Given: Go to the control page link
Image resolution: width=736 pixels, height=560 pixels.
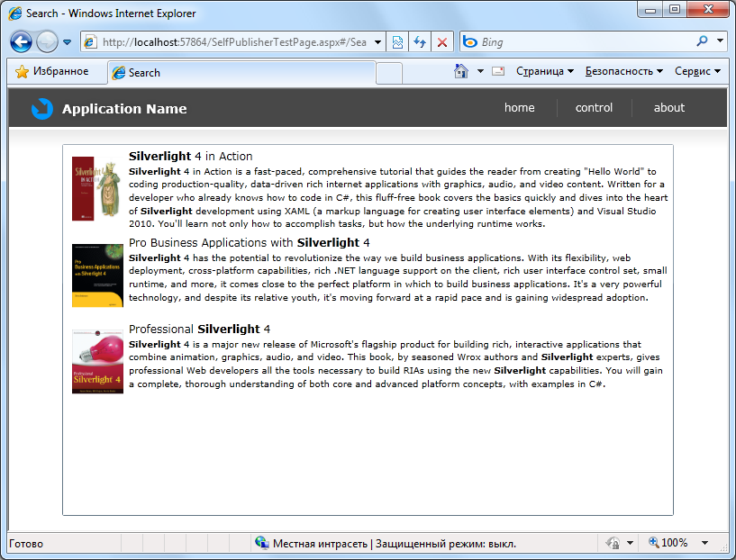Looking at the screenshot, I should (x=594, y=108).
